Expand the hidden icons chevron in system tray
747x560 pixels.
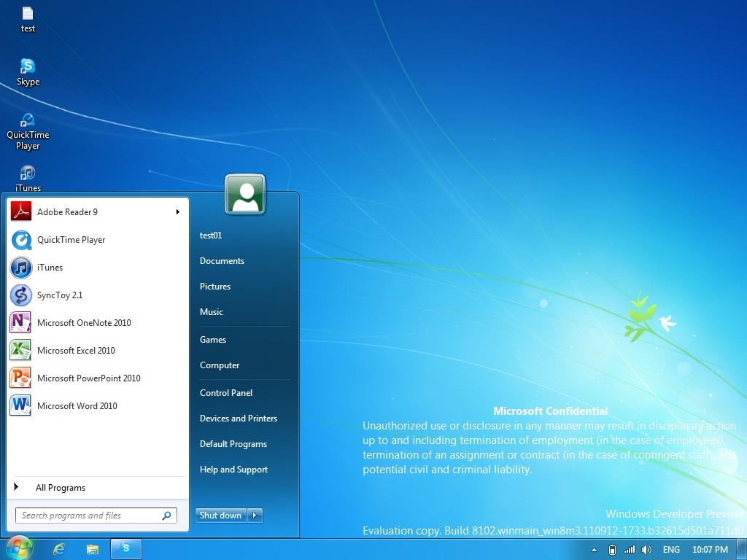pyautogui.click(x=595, y=549)
